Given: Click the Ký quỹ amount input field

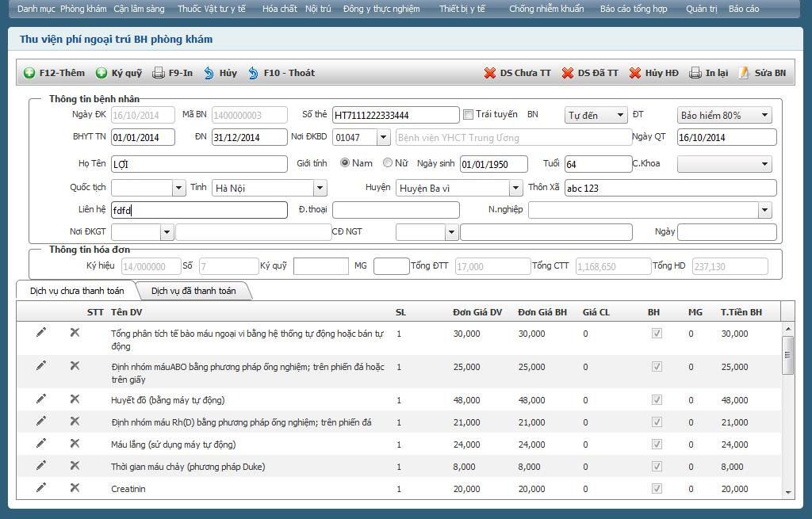Looking at the screenshot, I should pyautogui.click(x=321, y=266).
